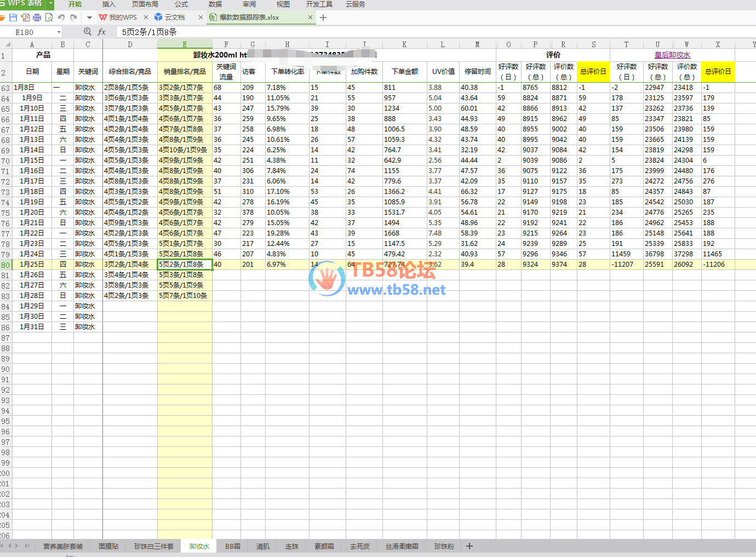
Task: Open Print Preview icon
Action: click(x=49, y=18)
